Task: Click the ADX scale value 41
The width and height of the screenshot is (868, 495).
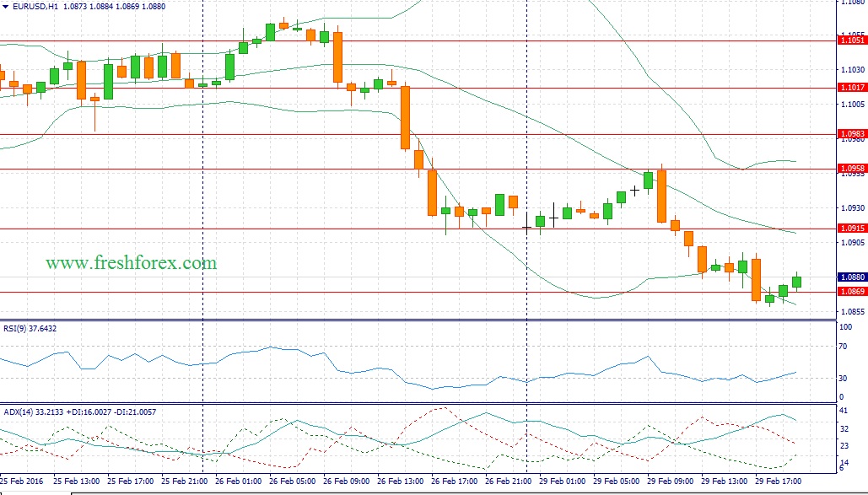Action: pyautogui.click(x=844, y=409)
